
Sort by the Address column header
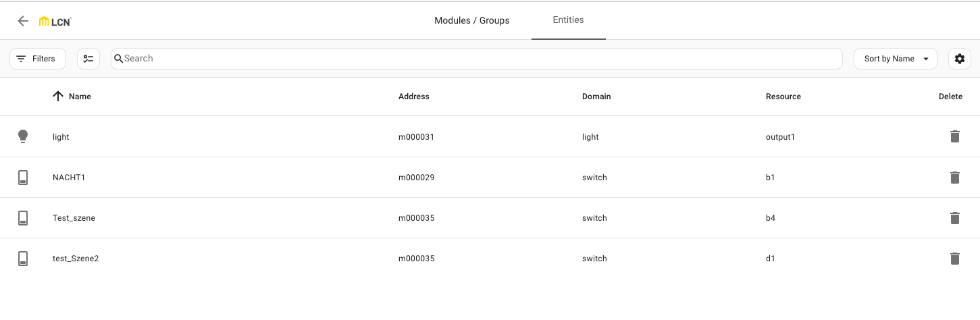413,97
